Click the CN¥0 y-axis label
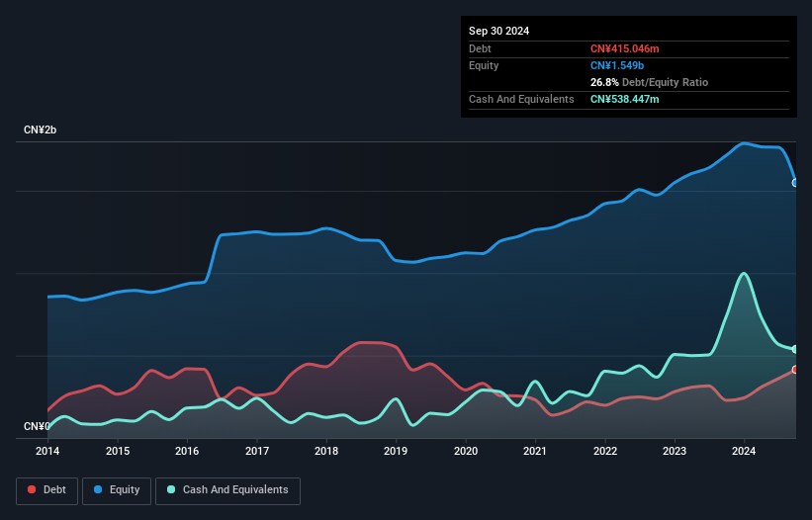Image resolution: width=812 pixels, height=520 pixels. tap(37, 426)
